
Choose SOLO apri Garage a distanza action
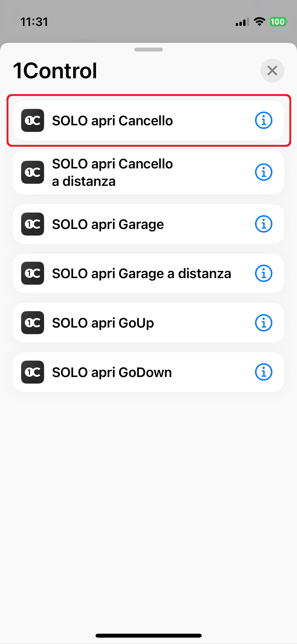coord(142,273)
